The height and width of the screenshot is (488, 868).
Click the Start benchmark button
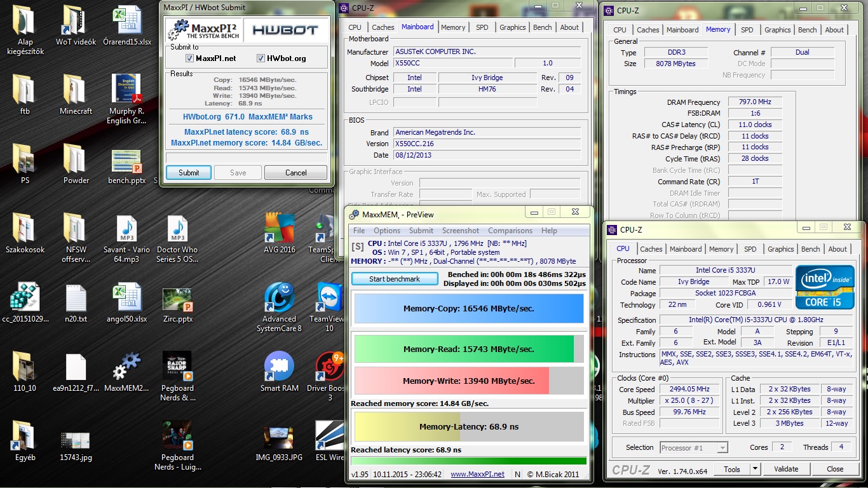click(395, 279)
